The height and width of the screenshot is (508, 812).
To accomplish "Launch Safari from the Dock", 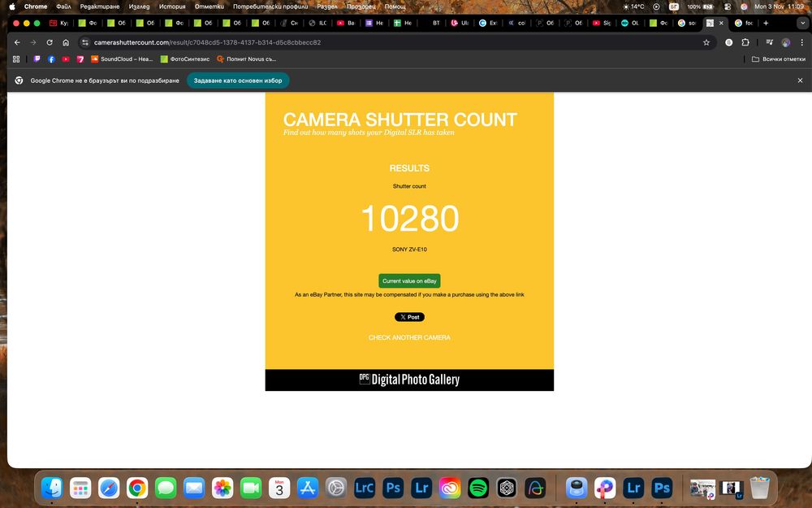I will click(109, 488).
